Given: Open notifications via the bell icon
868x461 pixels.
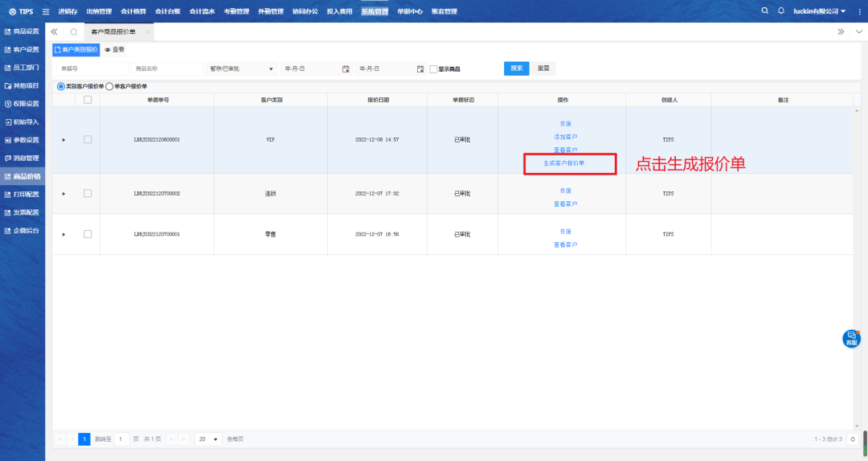Looking at the screenshot, I should pos(780,11).
